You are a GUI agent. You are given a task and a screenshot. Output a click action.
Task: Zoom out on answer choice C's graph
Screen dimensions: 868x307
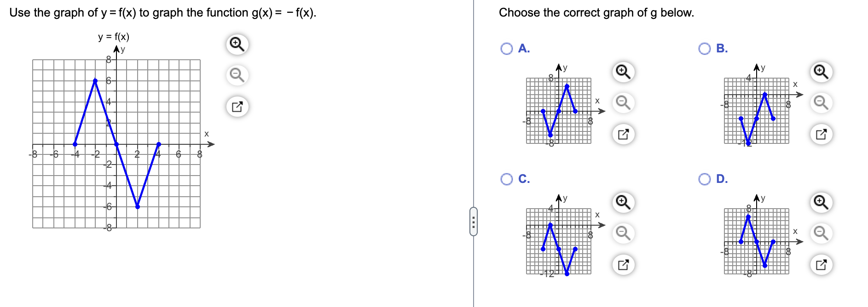pyautogui.click(x=623, y=233)
